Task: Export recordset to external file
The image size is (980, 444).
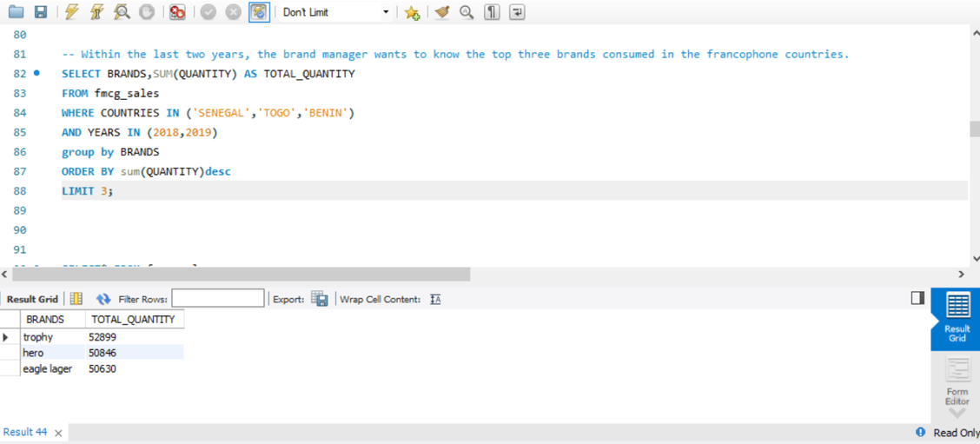Action: 320,299
